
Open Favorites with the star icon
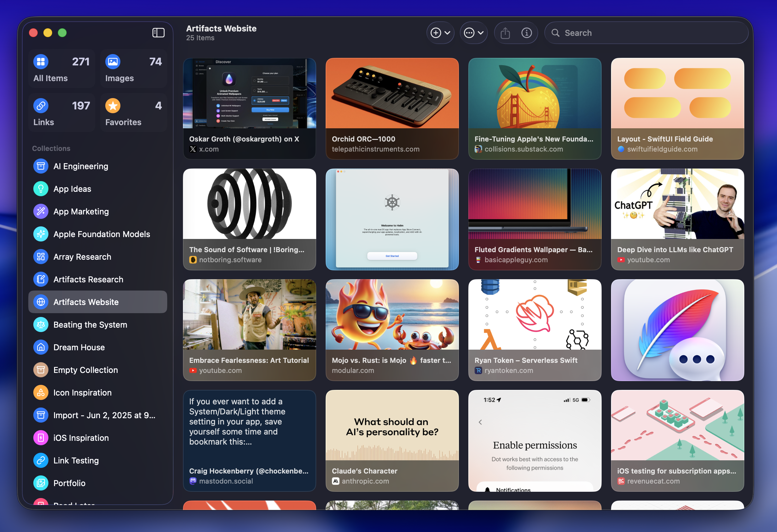pyautogui.click(x=113, y=106)
